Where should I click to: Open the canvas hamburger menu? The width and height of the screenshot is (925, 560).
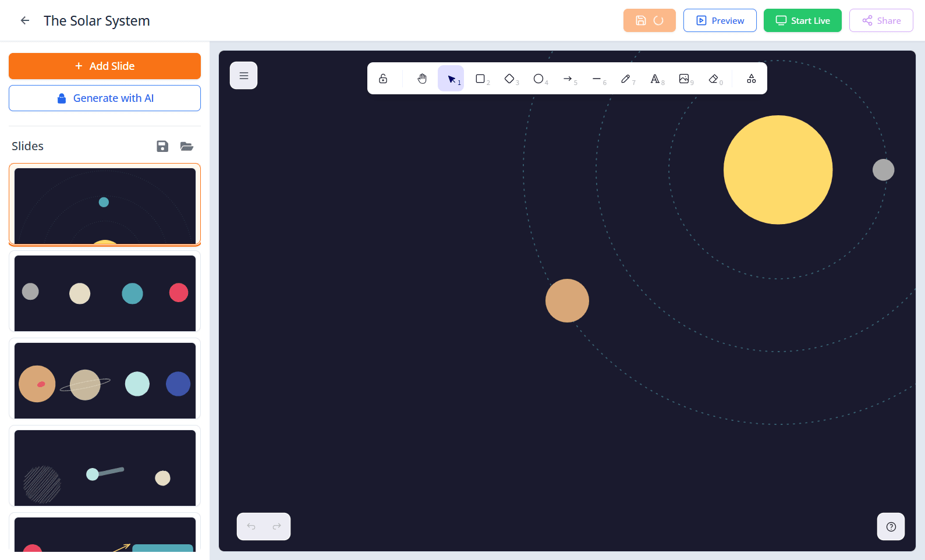[x=244, y=76]
